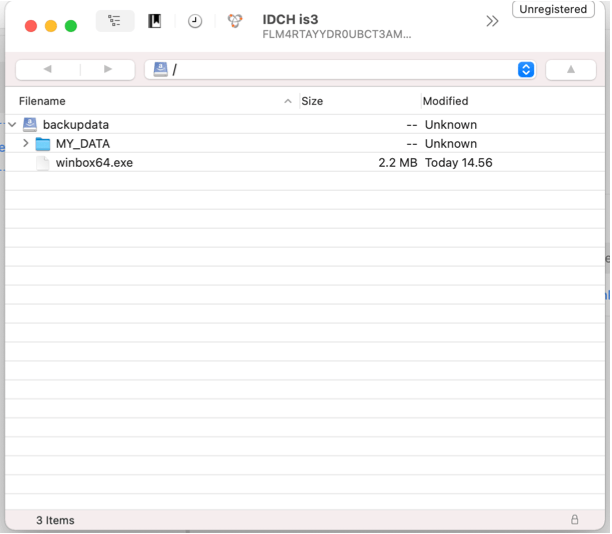Screen dimensions: 612x534
Task: Minimize the window with yellow button
Action: 51,26
